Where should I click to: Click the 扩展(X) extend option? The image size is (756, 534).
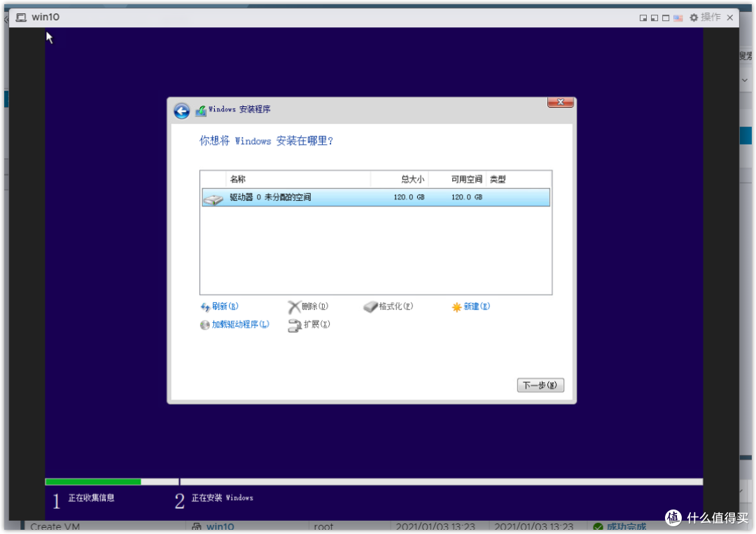(x=317, y=324)
